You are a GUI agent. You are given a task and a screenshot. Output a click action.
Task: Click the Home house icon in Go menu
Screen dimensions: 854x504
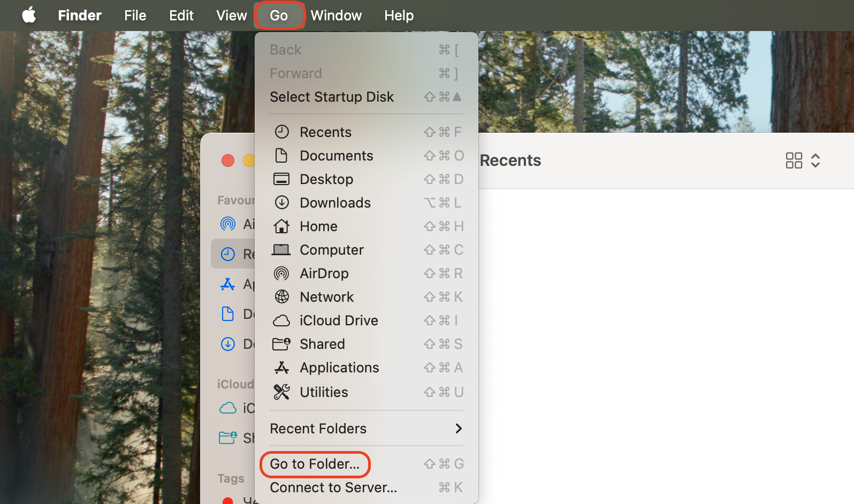click(281, 226)
